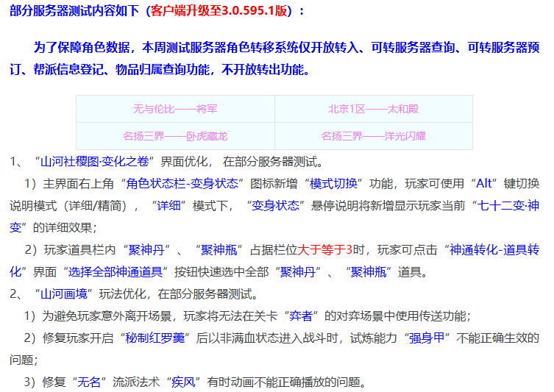Select table cell 北京1区——太和殿

tap(373, 109)
